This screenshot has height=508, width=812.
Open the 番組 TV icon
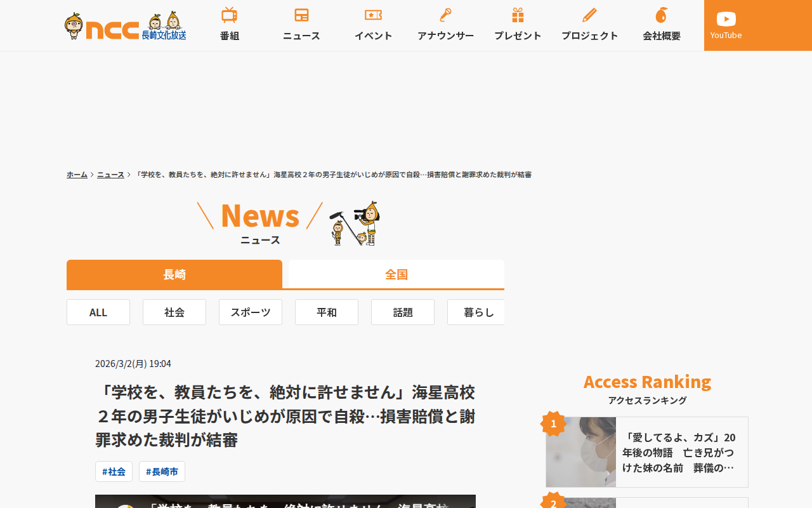(230, 15)
